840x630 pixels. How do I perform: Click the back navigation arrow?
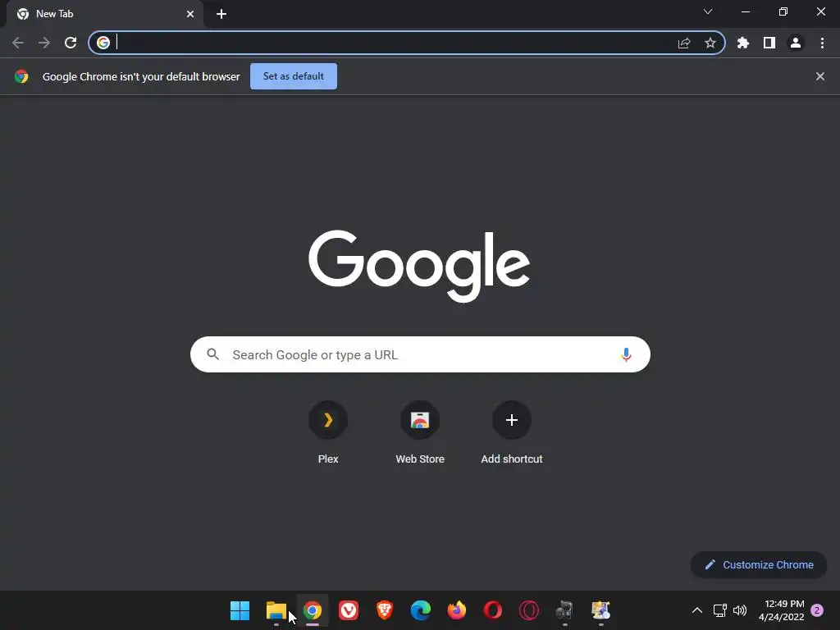(x=18, y=43)
